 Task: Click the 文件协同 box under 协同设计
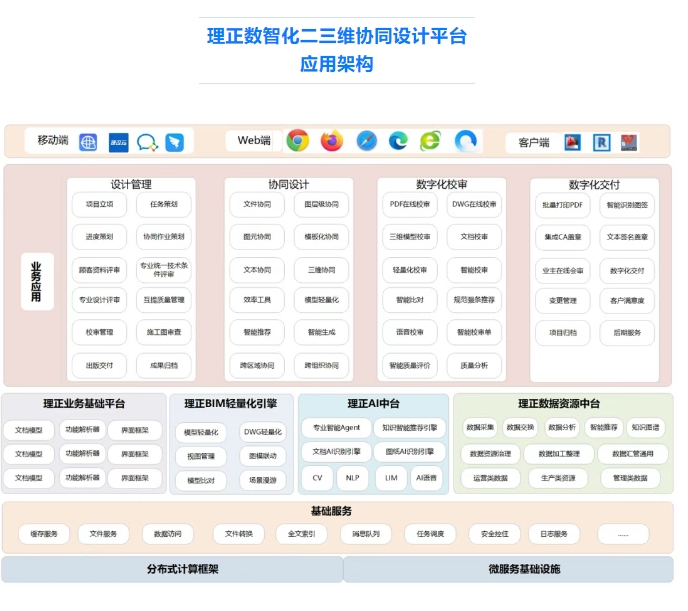[x=250, y=205]
